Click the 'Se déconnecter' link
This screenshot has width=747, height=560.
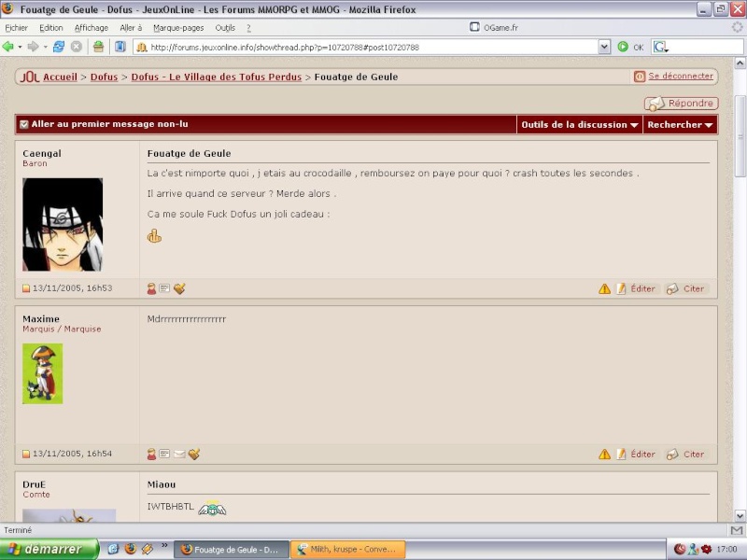pyautogui.click(x=681, y=77)
